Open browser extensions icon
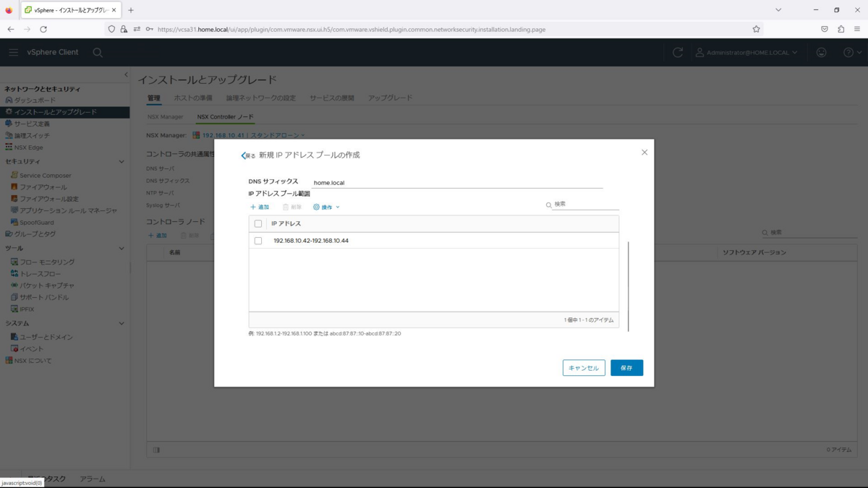 coord(841,29)
